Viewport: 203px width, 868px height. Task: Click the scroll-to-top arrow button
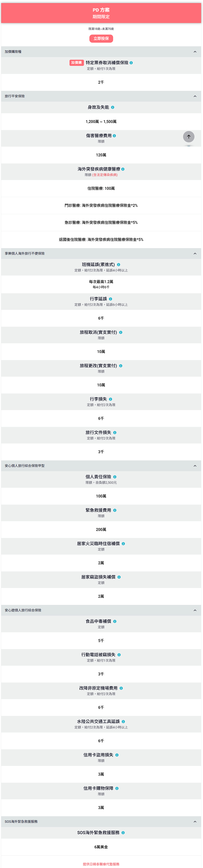pos(189,137)
